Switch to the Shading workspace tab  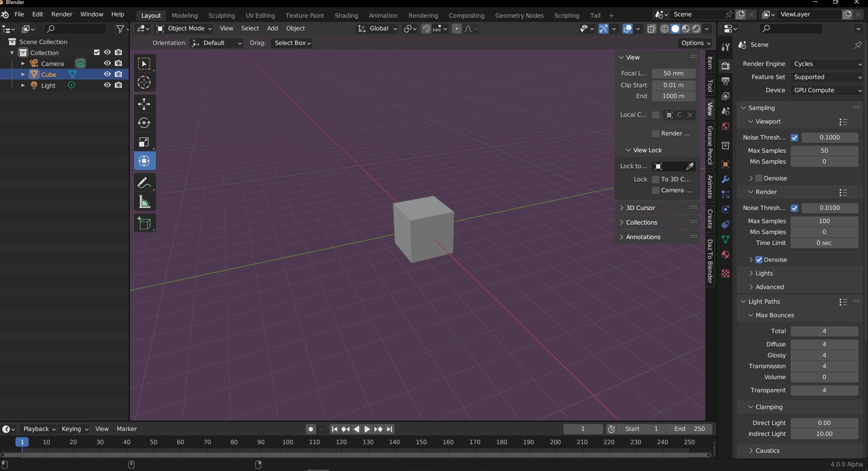pyautogui.click(x=346, y=15)
